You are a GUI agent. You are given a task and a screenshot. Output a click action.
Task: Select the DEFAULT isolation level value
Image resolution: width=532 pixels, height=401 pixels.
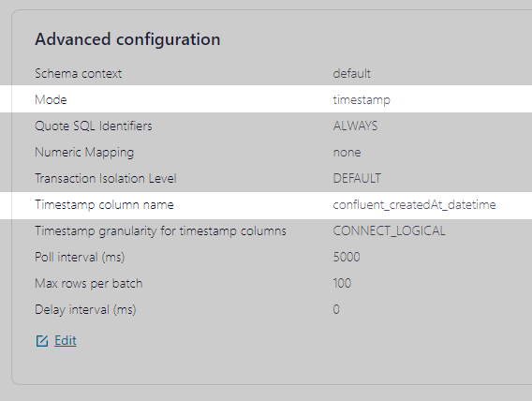coord(357,178)
